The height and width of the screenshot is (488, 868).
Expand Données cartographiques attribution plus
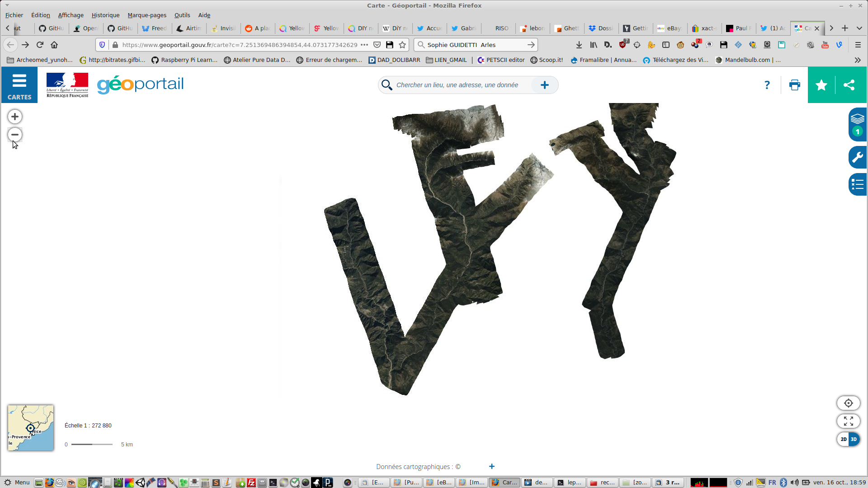point(492,466)
